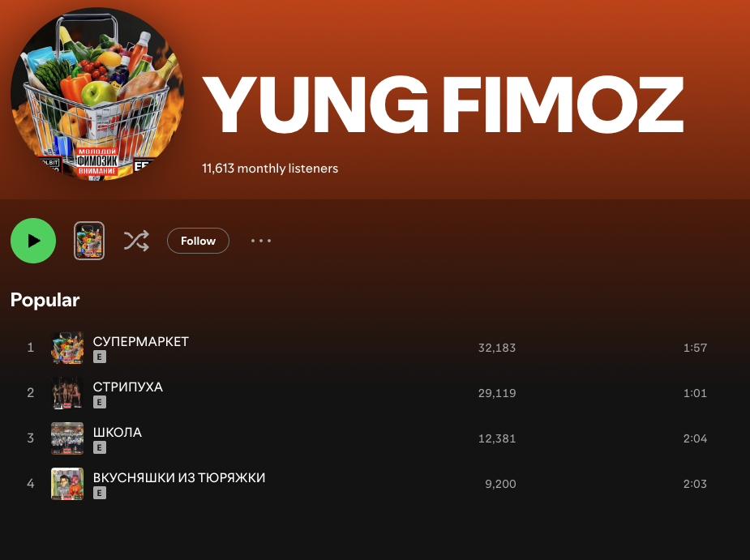The height and width of the screenshot is (560, 750).
Task: Open the circular artist profile picture
Action: 97,94
